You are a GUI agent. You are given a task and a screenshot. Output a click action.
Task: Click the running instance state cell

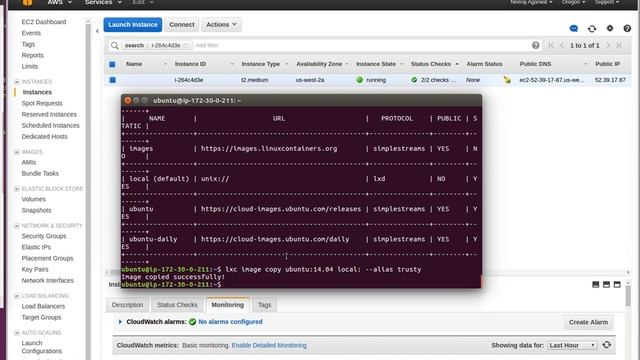371,80
